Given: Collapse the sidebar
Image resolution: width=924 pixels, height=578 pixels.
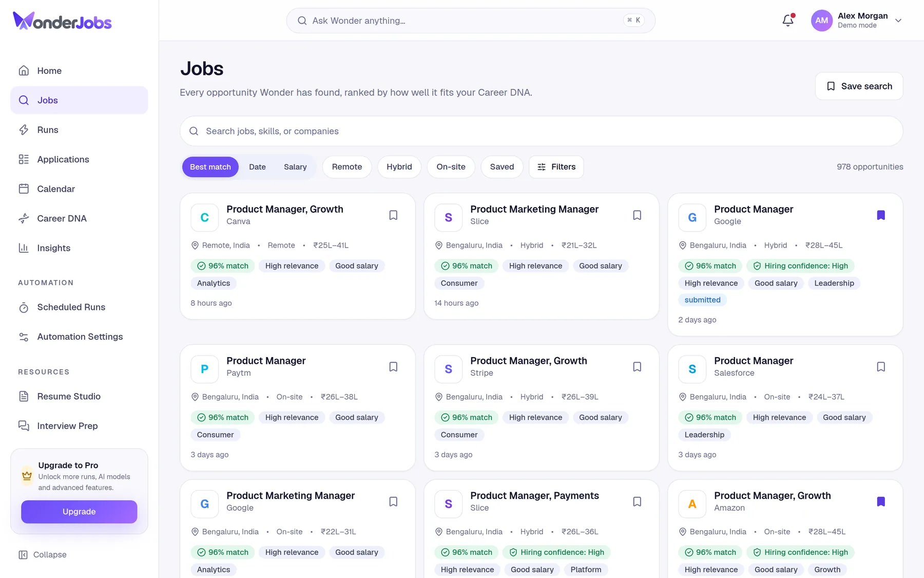Looking at the screenshot, I should coord(43,555).
